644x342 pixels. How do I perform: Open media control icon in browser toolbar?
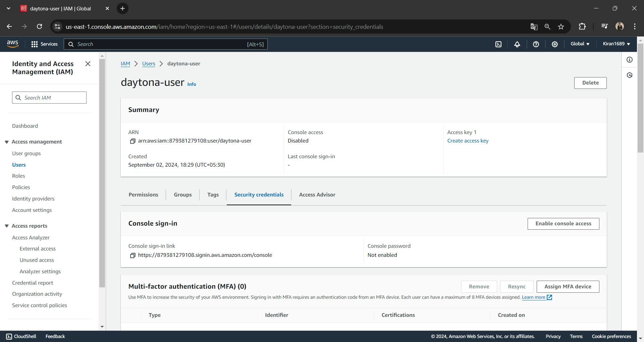pyautogui.click(x=604, y=26)
